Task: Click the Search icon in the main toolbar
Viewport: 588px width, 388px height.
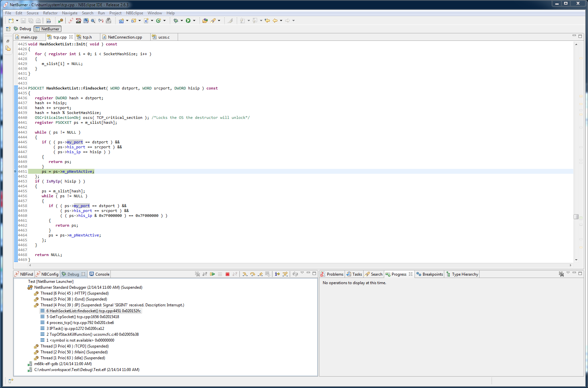Action: pos(93,21)
